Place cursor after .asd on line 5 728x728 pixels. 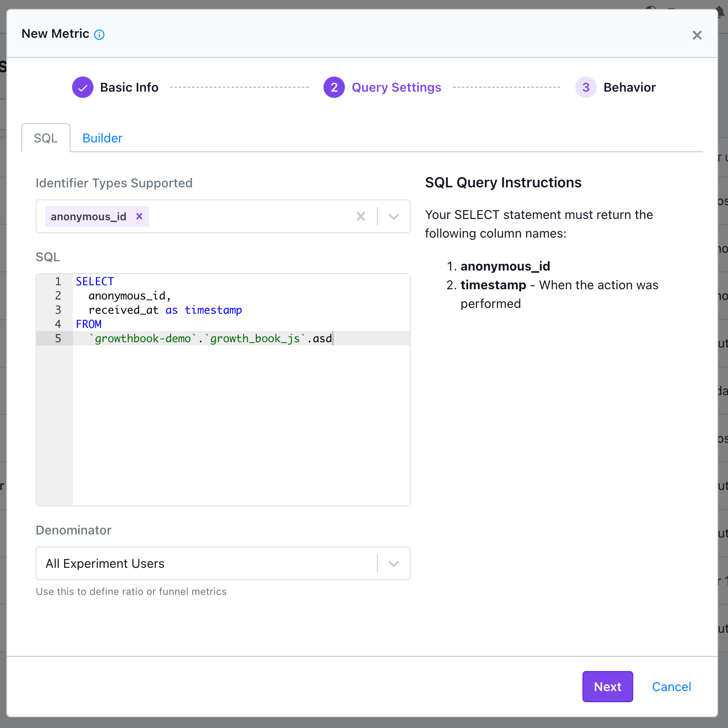pyautogui.click(x=333, y=338)
